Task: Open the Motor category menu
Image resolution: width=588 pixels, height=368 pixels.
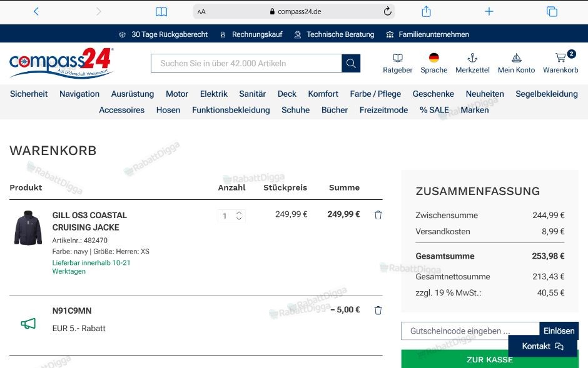Action: pos(177,94)
